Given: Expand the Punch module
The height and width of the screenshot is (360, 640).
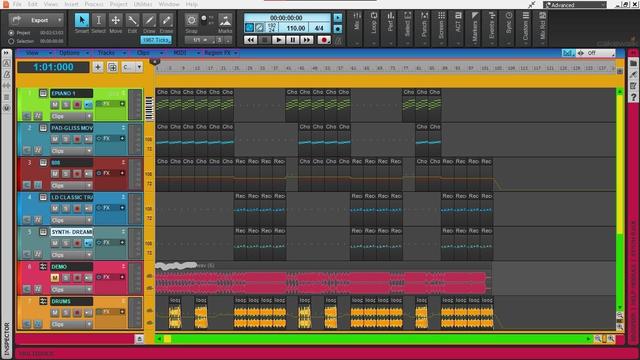Looking at the screenshot, I should [x=424, y=28].
